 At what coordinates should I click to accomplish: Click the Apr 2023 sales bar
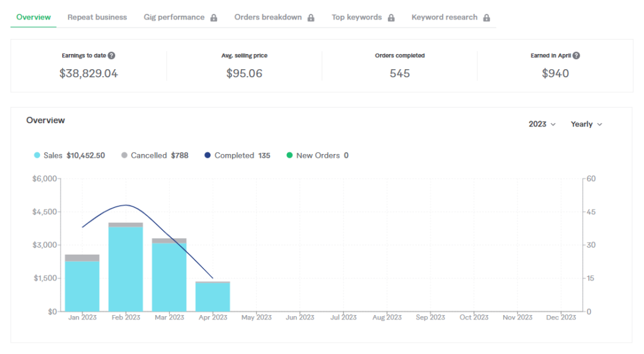[x=213, y=297]
